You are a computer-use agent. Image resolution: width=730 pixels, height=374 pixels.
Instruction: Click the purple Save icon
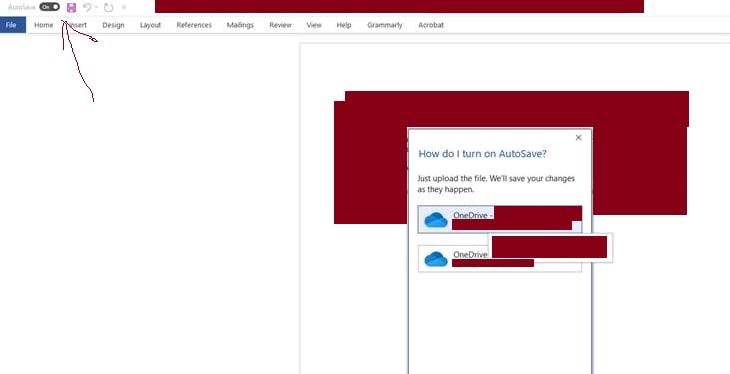tap(71, 7)
